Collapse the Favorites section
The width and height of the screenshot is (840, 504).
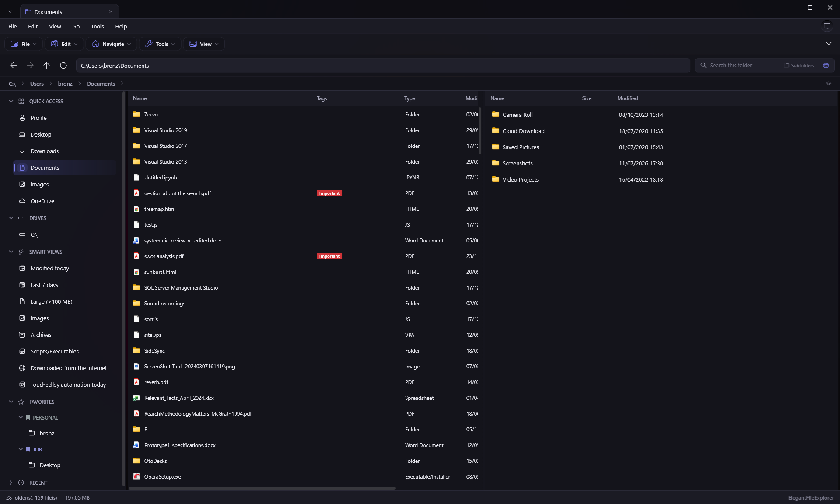[11, 402]
